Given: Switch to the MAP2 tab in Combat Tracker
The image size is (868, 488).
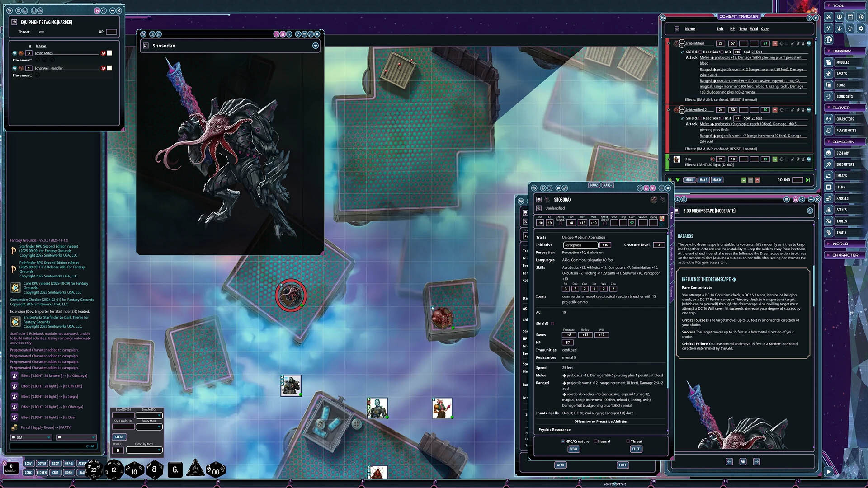Looking at the screenshot, I should (703, 180).
